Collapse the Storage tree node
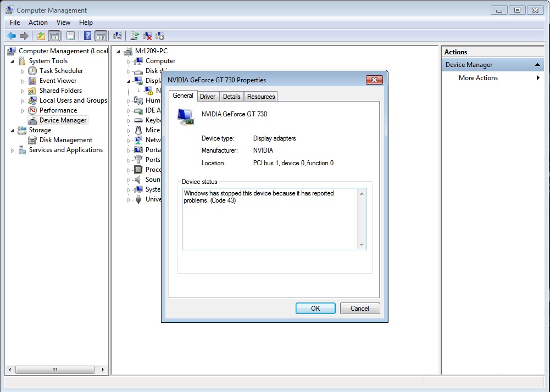 tap(12, 131)
